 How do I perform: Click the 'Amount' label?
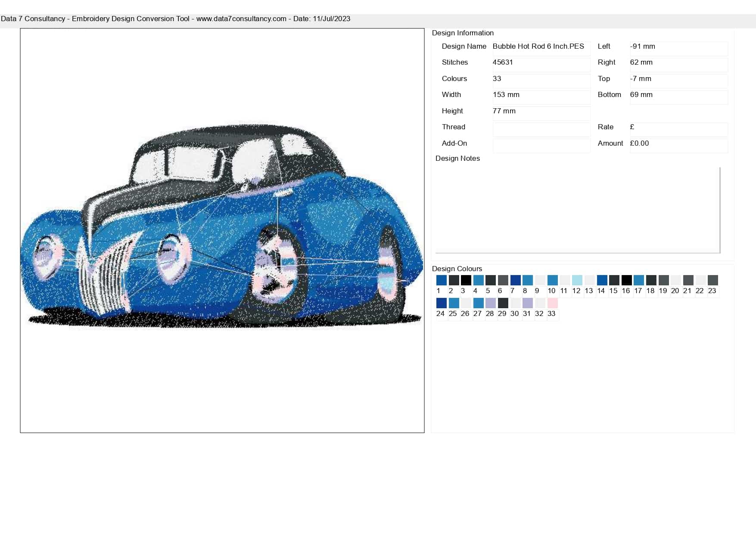click(x=610, y=143)
